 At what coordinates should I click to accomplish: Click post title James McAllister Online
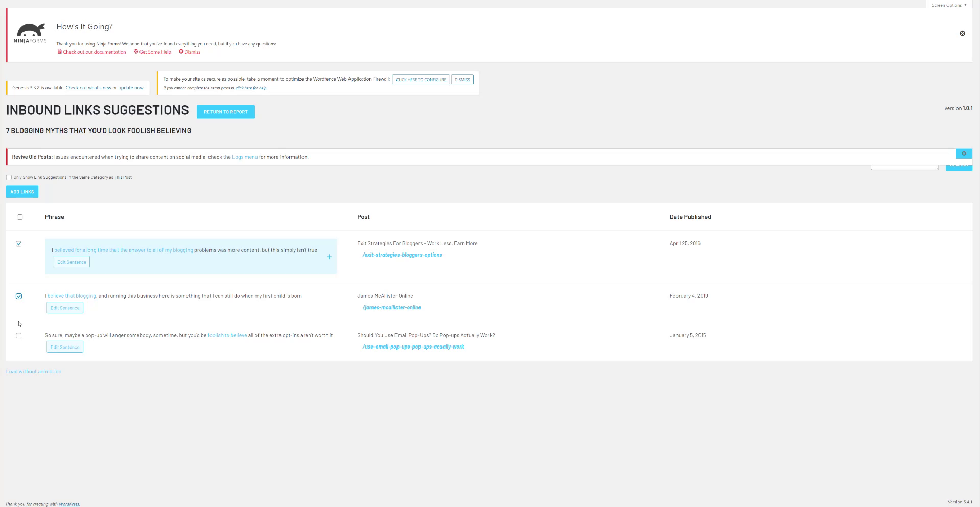[385, 296]
